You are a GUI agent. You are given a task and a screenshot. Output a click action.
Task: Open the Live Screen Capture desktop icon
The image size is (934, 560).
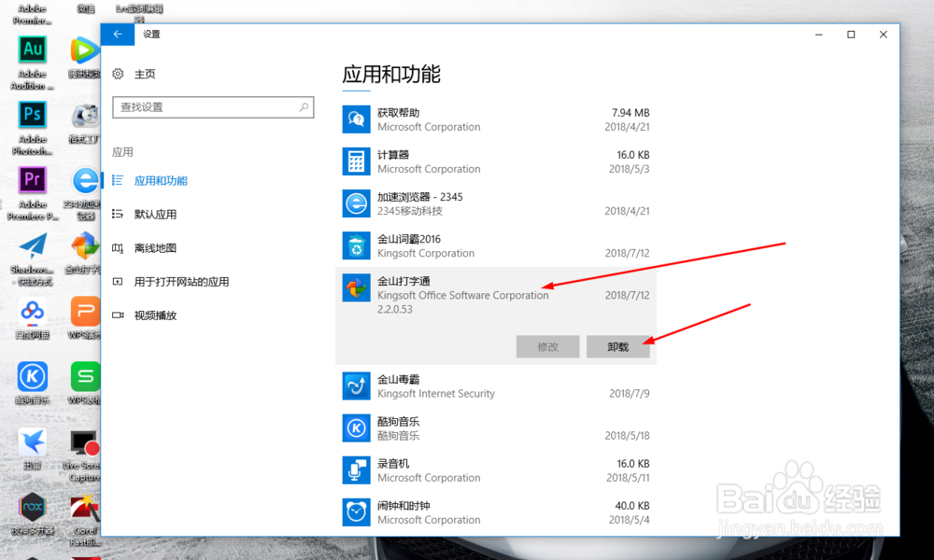click(84, 455)
